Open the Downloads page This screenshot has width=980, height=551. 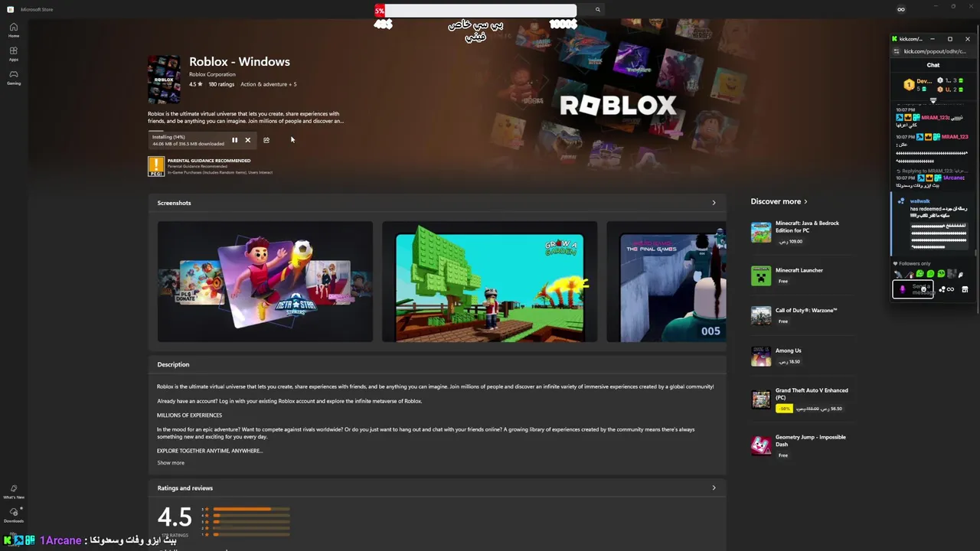(14, 514)
